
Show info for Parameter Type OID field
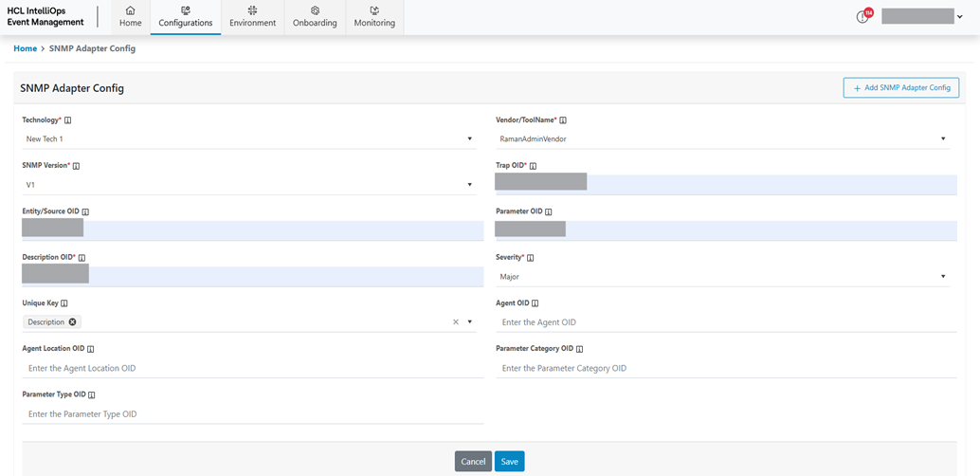pos(92,395)
